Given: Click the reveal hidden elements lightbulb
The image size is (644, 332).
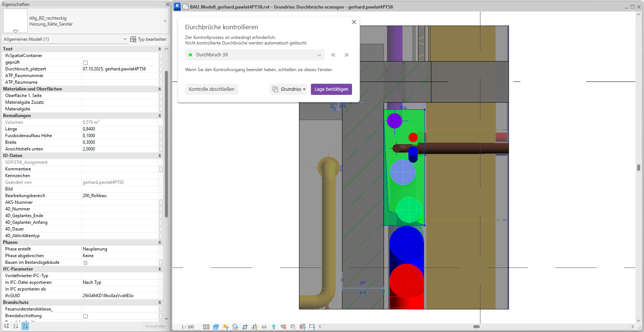Looking at the screenshot, I should [274, 327].
